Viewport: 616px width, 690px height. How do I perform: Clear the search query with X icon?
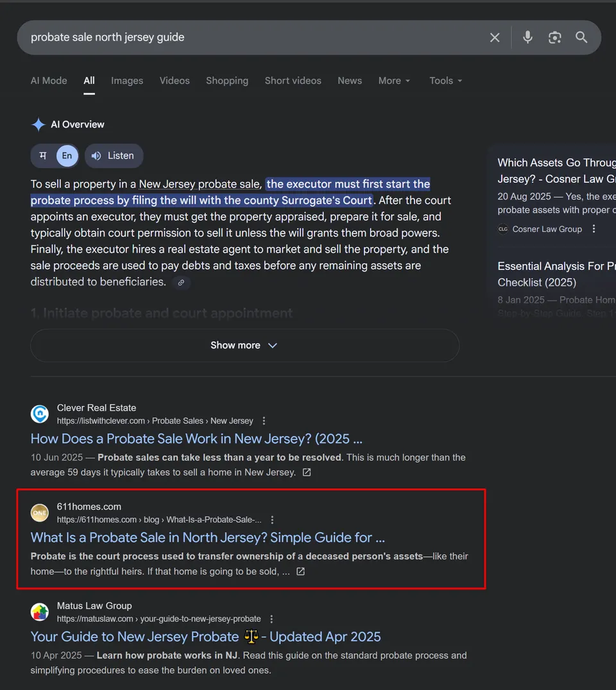click(x=495, y=37)
